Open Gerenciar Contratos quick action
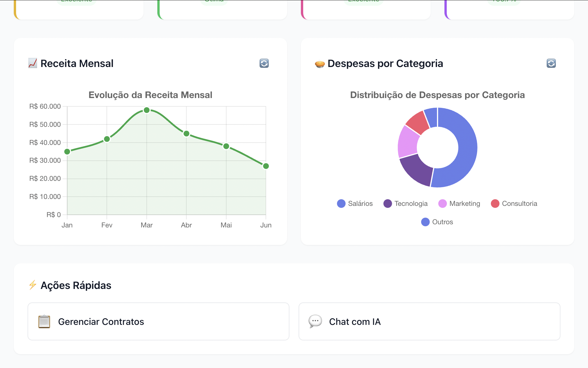The width and height of the screenshot is (588, 368). point(158,321)
